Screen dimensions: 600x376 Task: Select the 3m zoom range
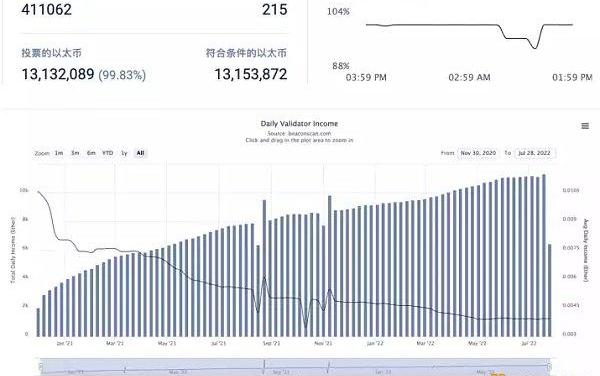(x=75, y=153)
